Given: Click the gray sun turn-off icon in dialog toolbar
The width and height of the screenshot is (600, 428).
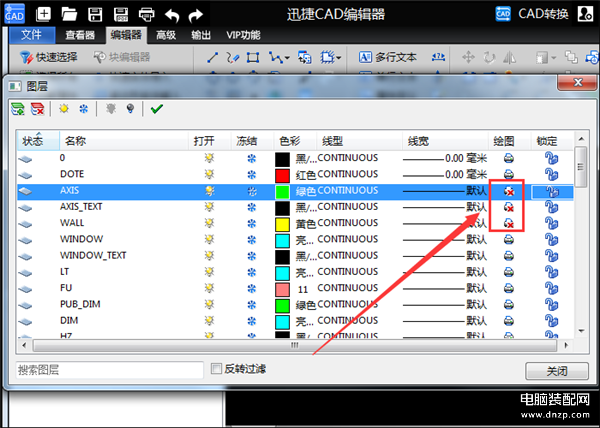Looking at the screenshot, I should (111, 109).
